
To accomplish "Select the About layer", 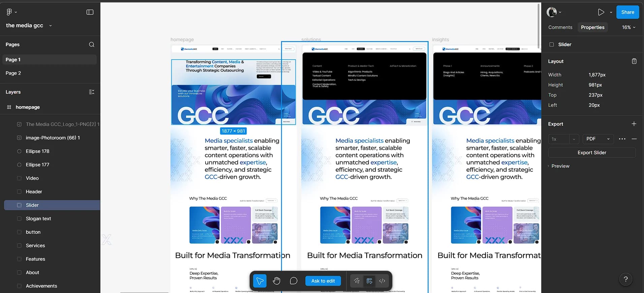I will click(x=52, y=272).
